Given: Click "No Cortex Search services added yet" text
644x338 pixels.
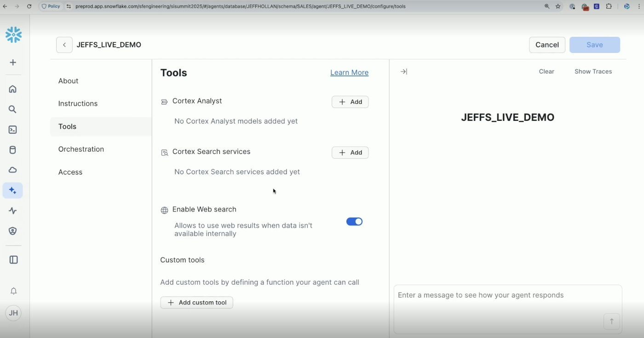Looking at the screenshot, I should coord(237,172).
